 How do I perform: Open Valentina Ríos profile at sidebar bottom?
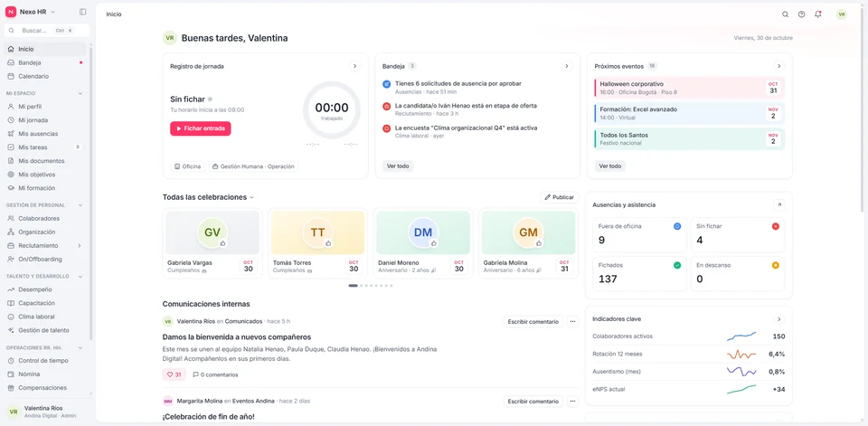tap(45, 412)
